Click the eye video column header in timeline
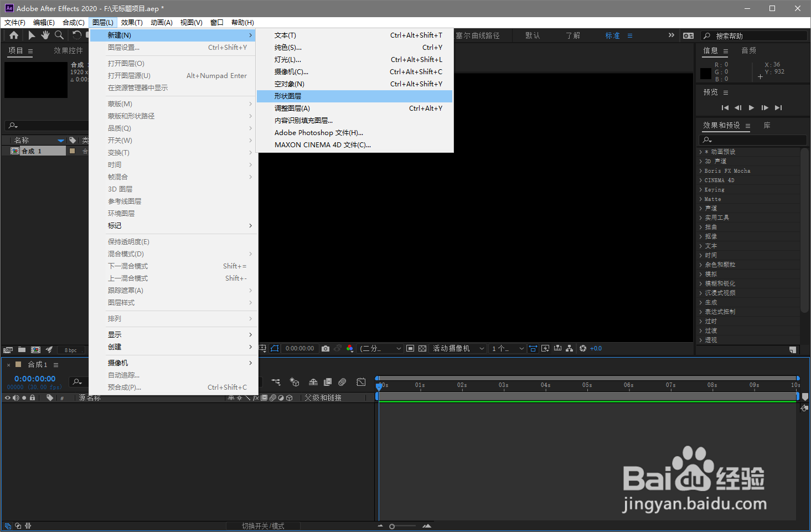The width and height of the screenshot is (811, 532). tap(8, 397)
